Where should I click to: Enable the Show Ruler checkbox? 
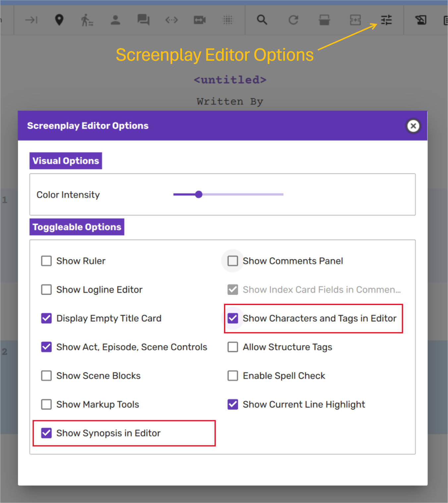(x=46, y=261)
